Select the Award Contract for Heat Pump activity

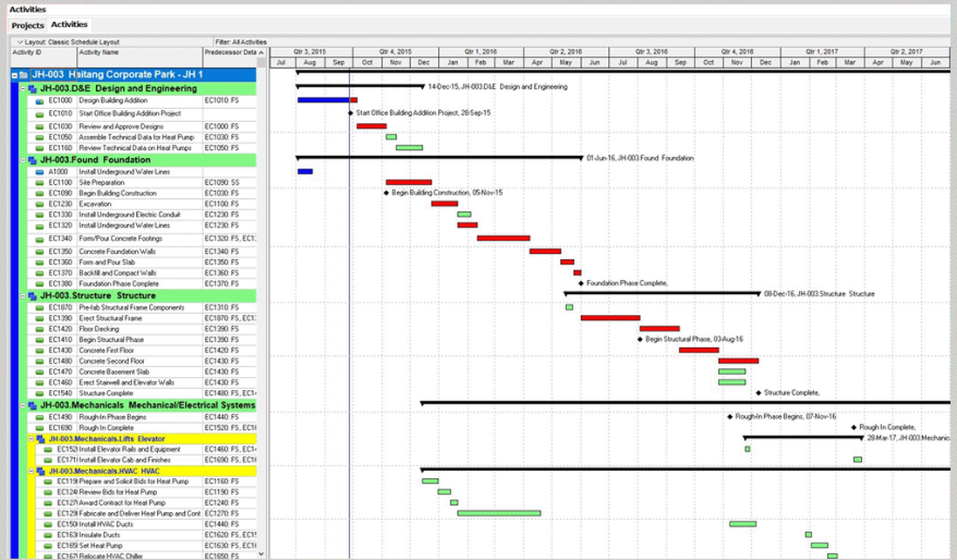pyautogui.click(x=122, y=502)
